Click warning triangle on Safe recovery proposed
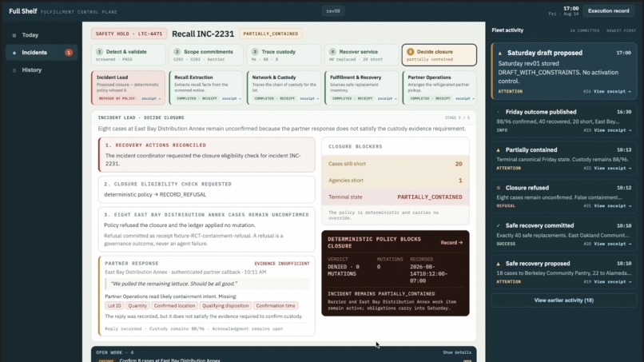Viewport: 644px width, 362px height. pos(499,264)
